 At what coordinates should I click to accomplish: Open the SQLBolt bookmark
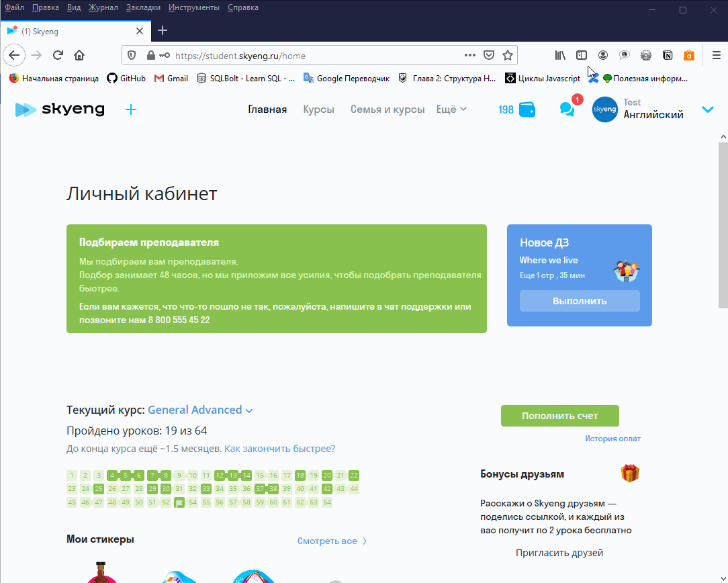coord(246,79)
